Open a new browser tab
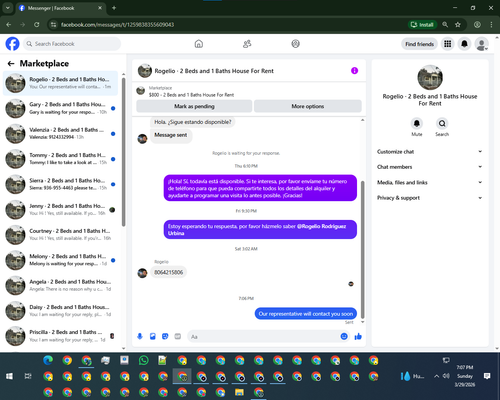500x400 pixels. coord(114,8)
